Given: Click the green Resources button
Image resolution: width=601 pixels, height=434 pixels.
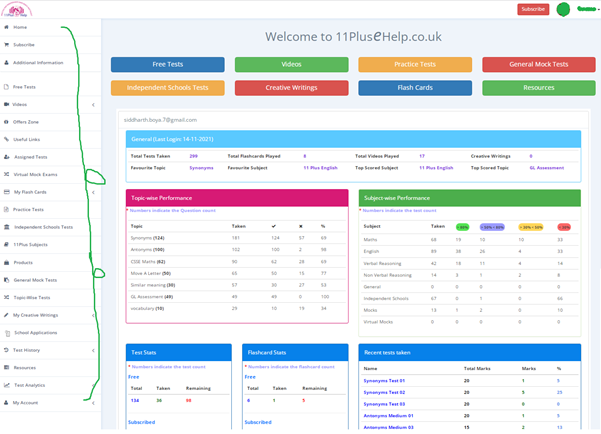Looking at the screenshot, I should [x=539, y=88].
